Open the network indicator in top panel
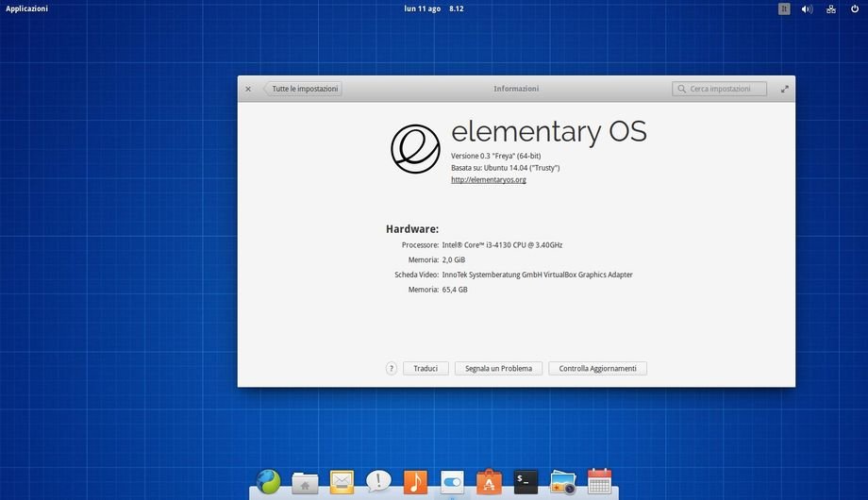This screenshot has height=500, width=868. point(831,8)
